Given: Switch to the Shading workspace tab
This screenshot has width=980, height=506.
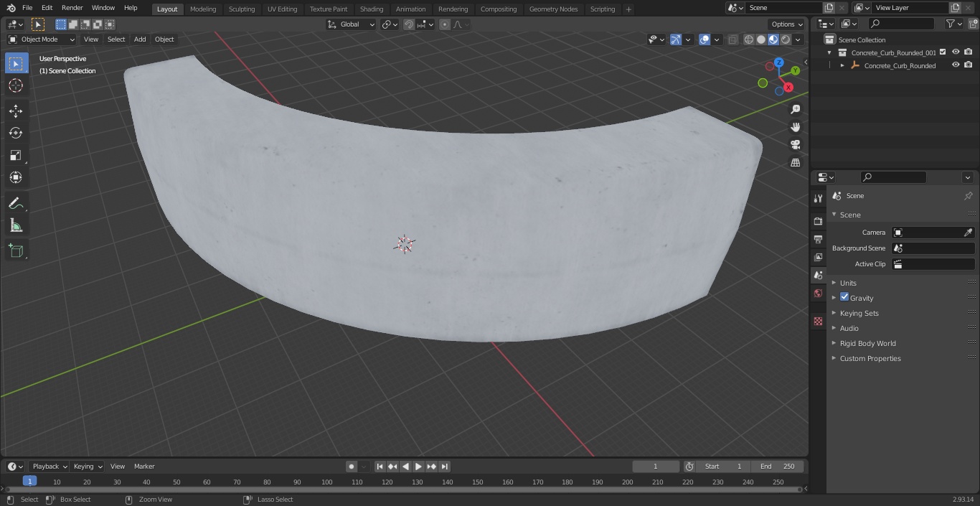Looking at the screenshot, I should point(372,9).
